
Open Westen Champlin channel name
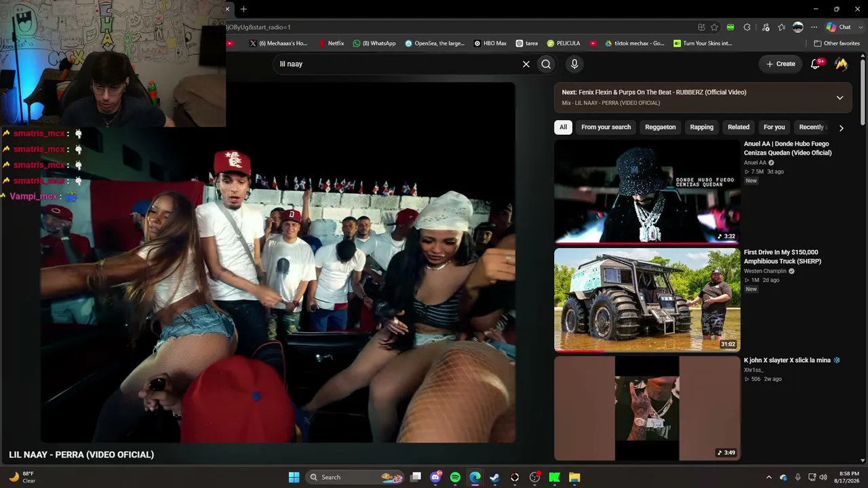pos(765,271)
